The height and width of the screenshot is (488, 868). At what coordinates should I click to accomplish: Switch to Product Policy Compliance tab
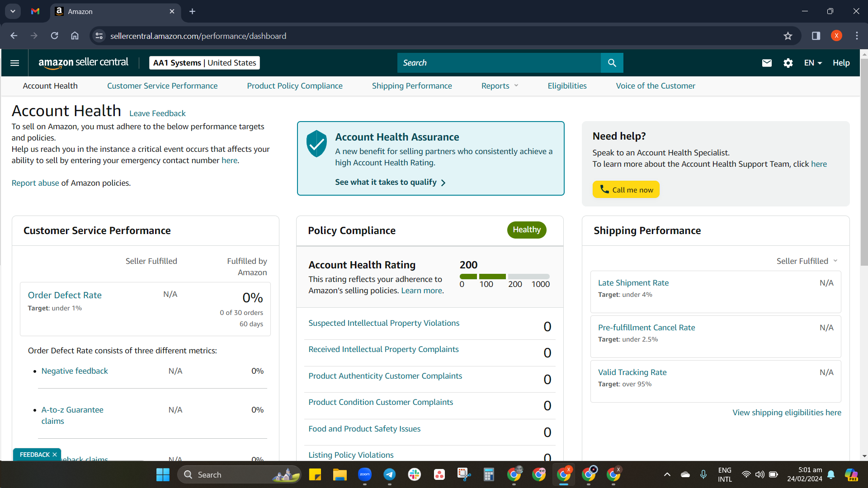pyautogui.click(x=295, y=86)
